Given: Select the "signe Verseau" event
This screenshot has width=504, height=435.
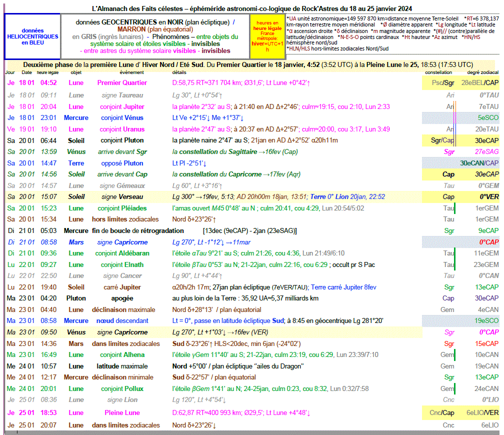Looking at the screenshot, I should (122, 197).
